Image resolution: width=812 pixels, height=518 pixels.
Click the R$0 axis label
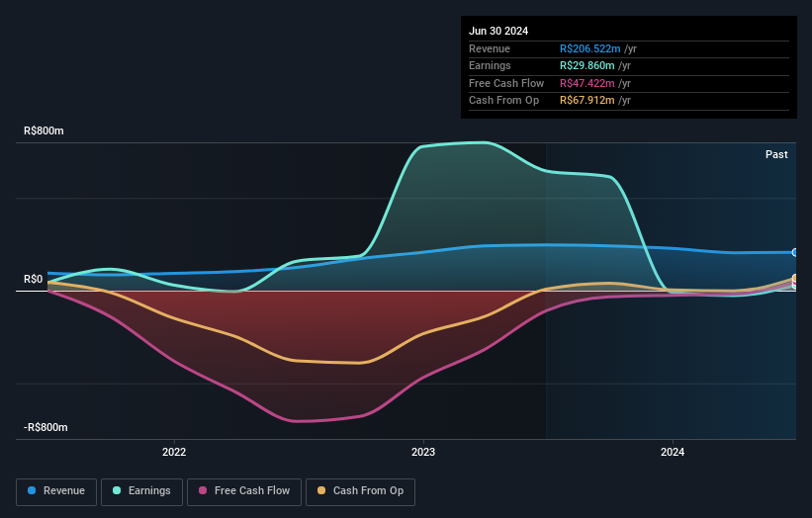coord(34,280)
